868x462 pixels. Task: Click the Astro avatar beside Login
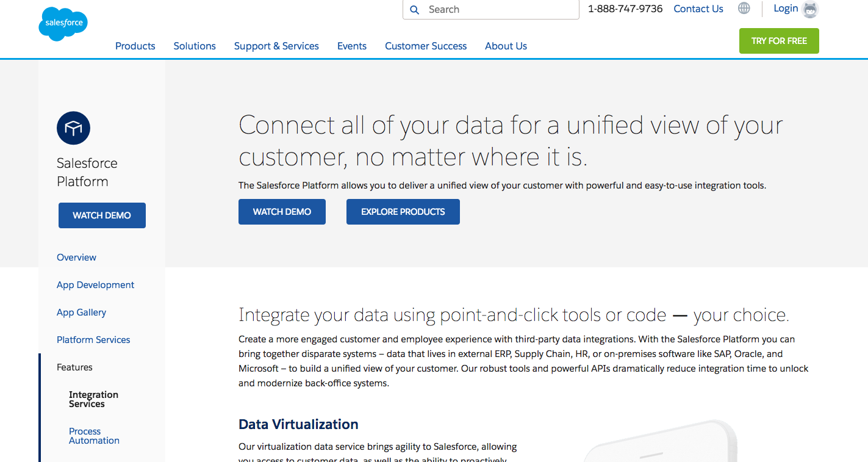point(810,9)
